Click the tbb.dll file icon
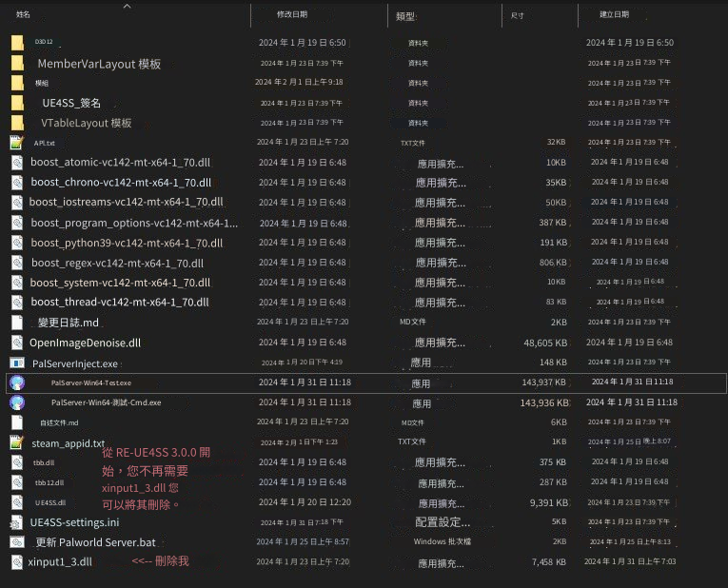Image resolution: width=728 pixels, height=588 pixels. tap(17, 462)
